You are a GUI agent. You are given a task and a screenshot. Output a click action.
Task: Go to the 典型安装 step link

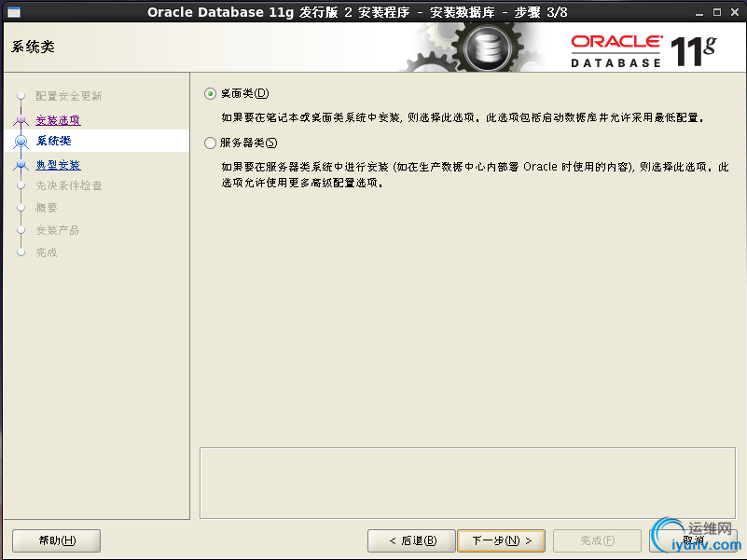[x=58, y=165]
